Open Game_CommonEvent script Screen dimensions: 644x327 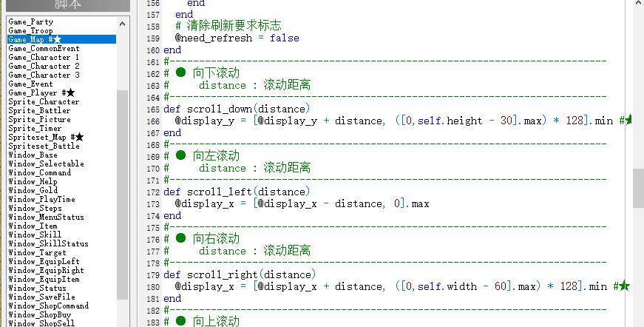(x=44, y=49)
